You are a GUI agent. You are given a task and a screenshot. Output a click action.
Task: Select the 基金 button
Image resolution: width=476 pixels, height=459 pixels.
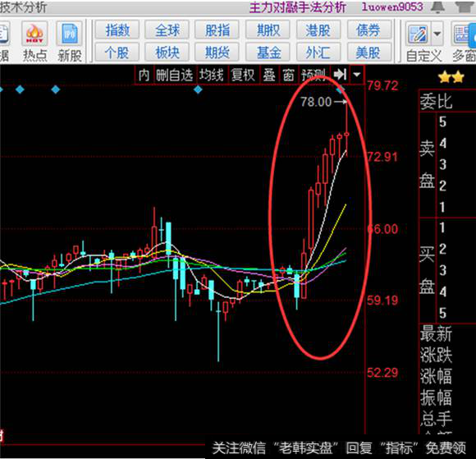[268, 53]
